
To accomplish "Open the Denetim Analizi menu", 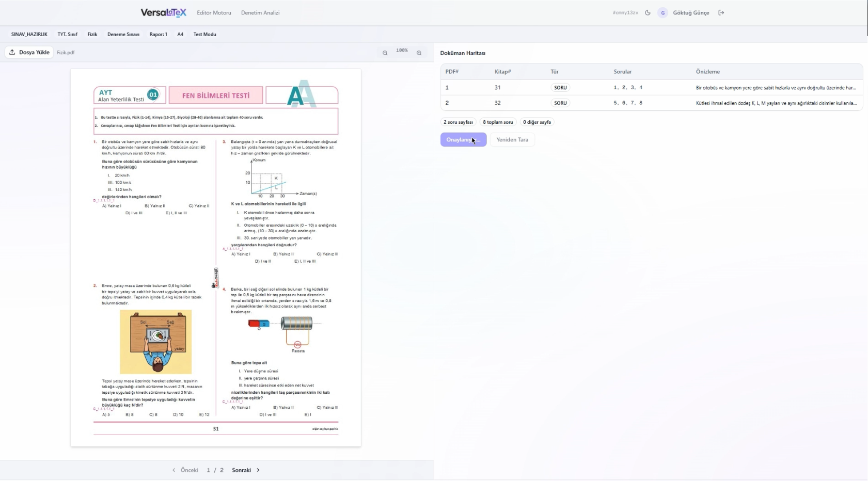I will [x=260, y=13].
